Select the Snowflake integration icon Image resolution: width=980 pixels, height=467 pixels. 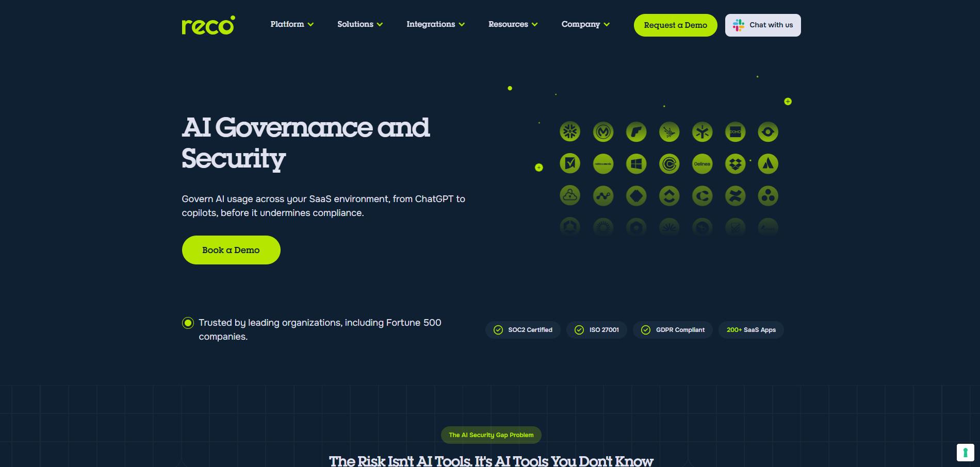[570, 131]
